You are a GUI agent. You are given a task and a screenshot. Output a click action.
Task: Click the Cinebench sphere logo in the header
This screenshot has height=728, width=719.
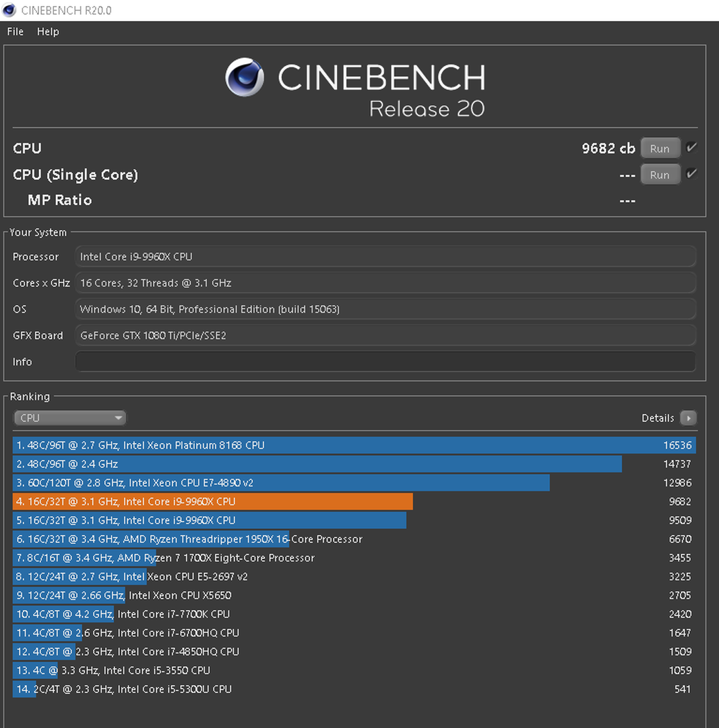point(245,77)
